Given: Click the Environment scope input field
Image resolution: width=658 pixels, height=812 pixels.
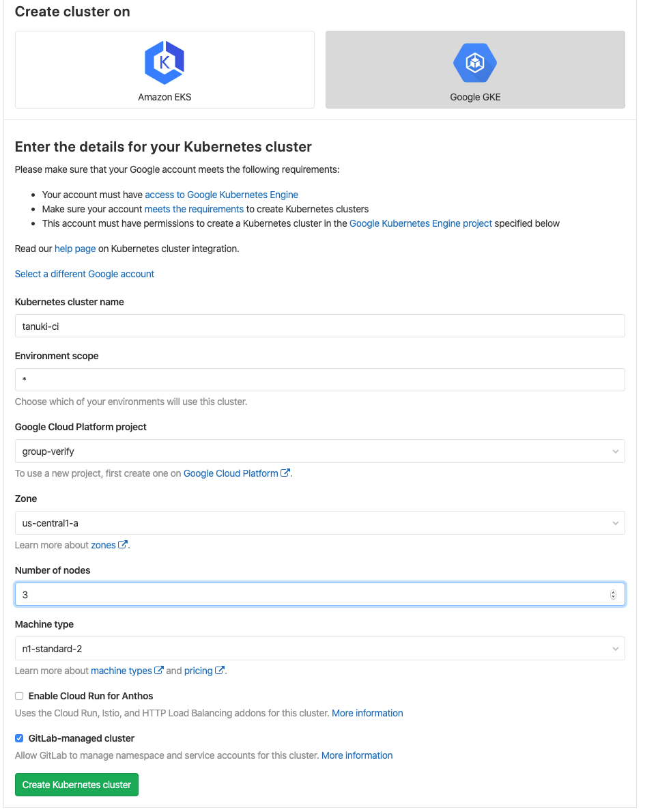Looking at the screenshot, I should 319,380.
